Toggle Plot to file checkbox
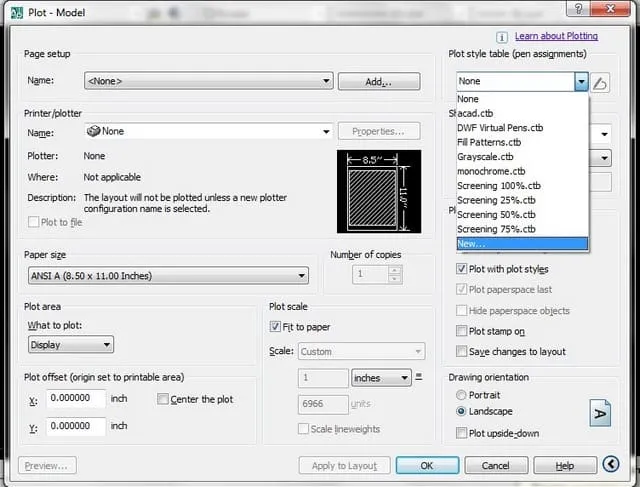The width and height of the screenshot is (640, 487). pos(33,222)
